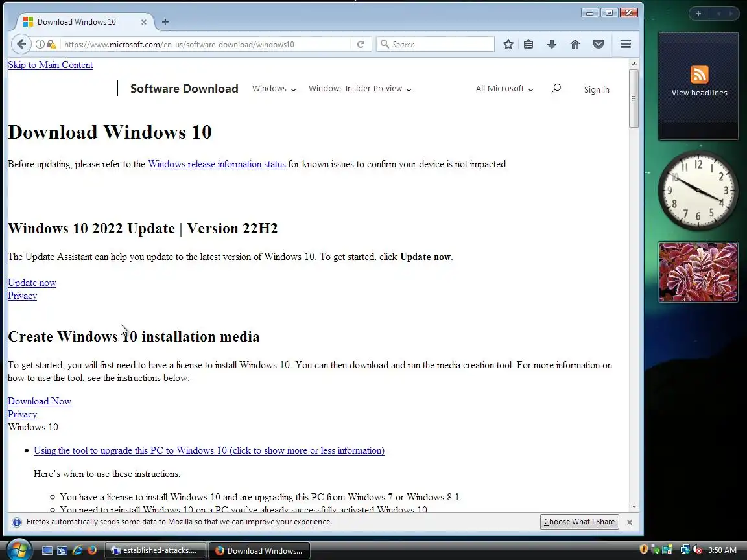747x560 pixels.
Task: Click the flower slideshow gadget picture
Action: 698,272
